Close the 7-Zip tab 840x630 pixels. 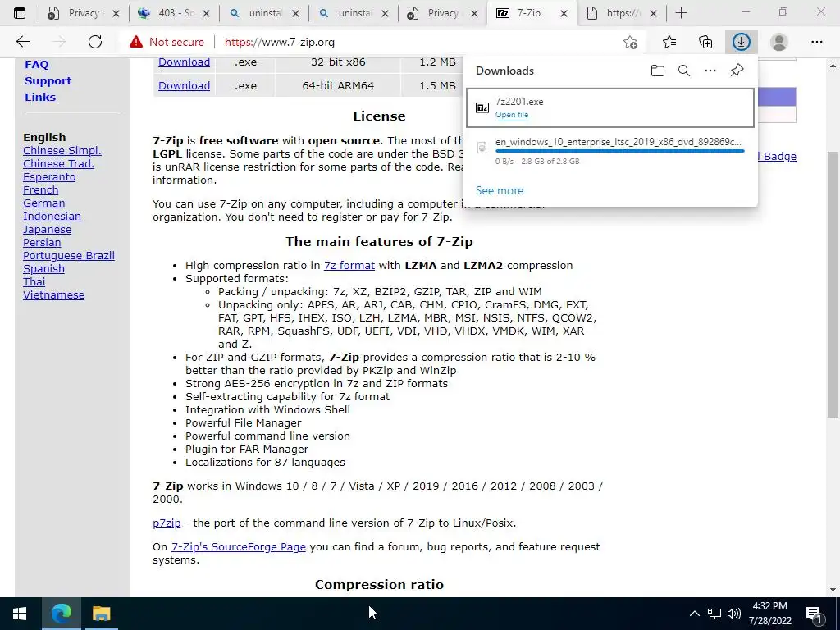[x=564, y=13]
